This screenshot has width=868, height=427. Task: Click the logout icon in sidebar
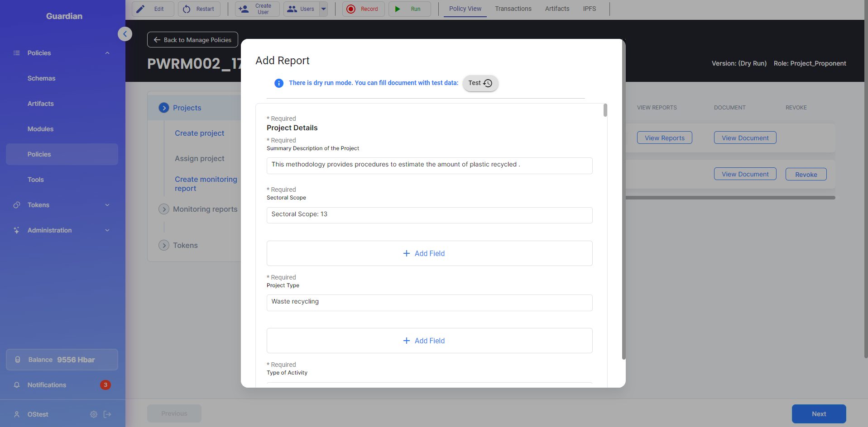[107, 414]
